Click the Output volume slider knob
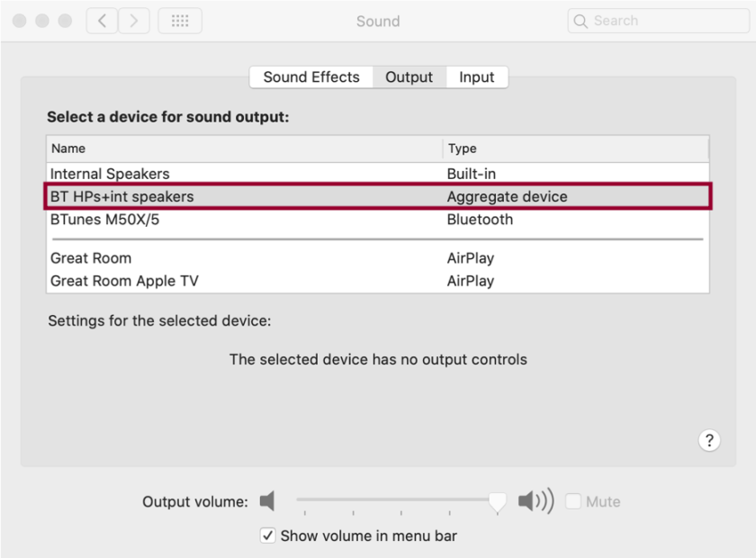Viewport: 756px width, 558px height. tap(497, 502)
